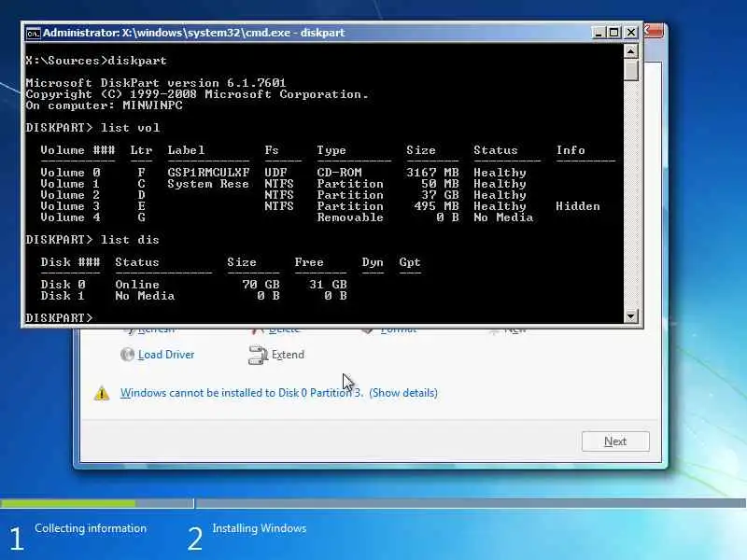Click the 'Collecting information' step label
This screenshot has height=560, width=747.
point(91,528)
